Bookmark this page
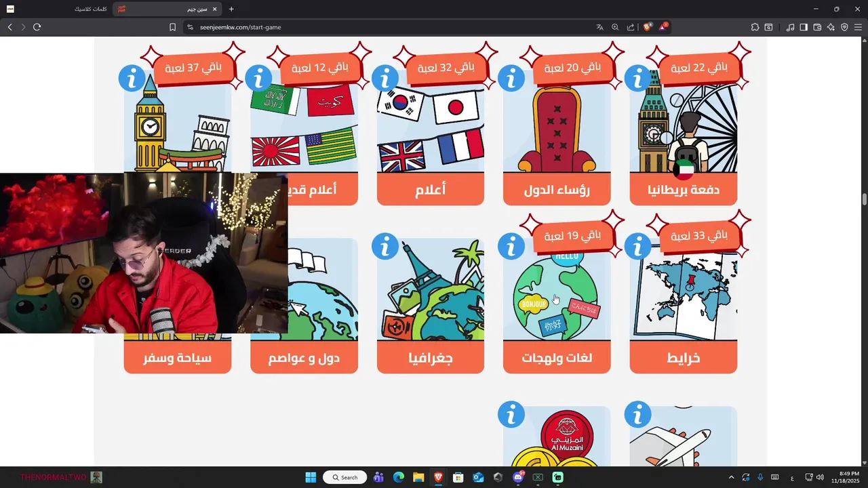 tap(172, 27)
